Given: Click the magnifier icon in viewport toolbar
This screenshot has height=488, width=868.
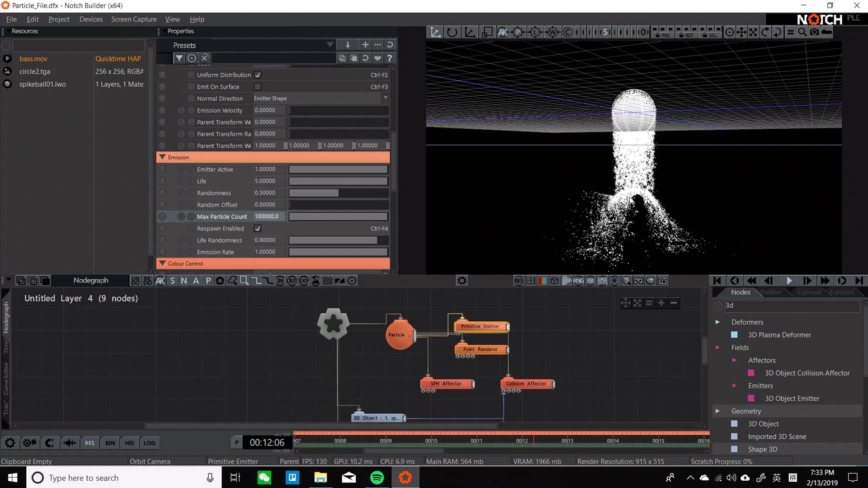Looking at the screenshot, I should coord(802,32).
